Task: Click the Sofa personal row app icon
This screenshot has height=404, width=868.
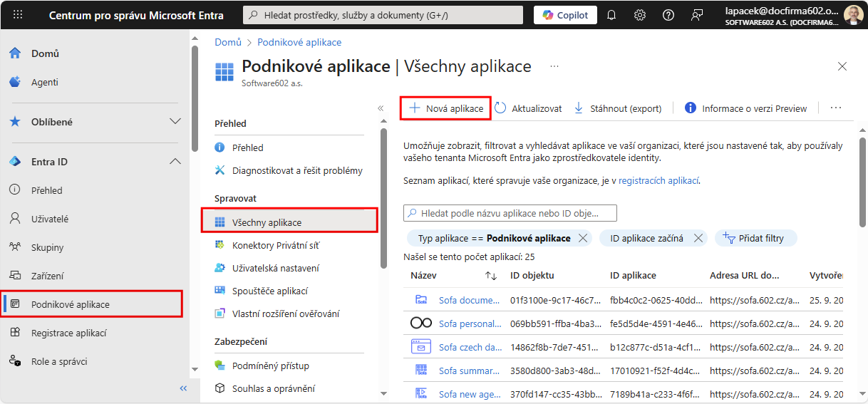Action: click(x=421, y=323)
